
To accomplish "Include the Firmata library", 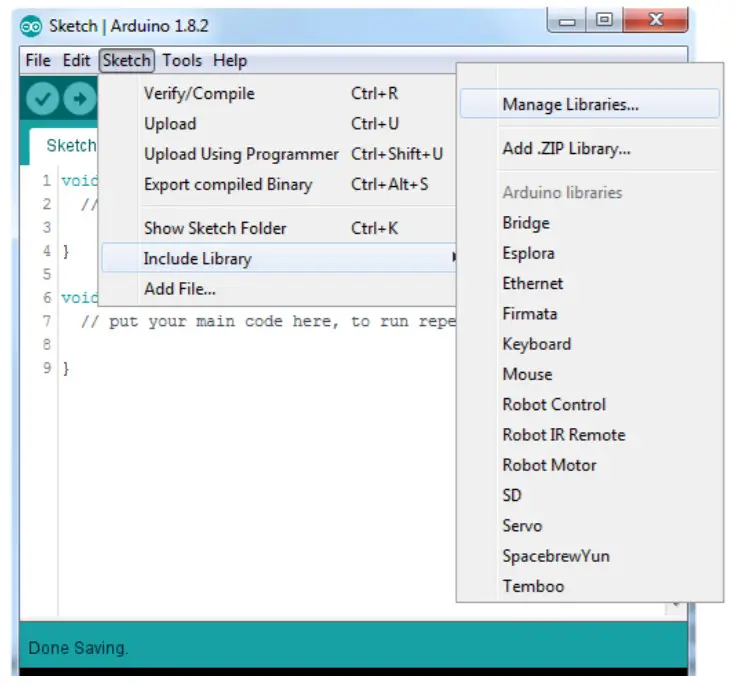I will pos(589,314).
